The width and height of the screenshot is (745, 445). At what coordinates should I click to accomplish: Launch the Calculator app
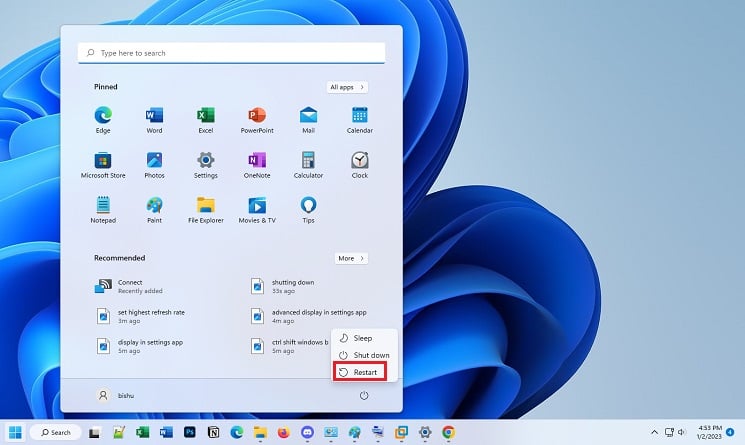[x=308, y=165]
